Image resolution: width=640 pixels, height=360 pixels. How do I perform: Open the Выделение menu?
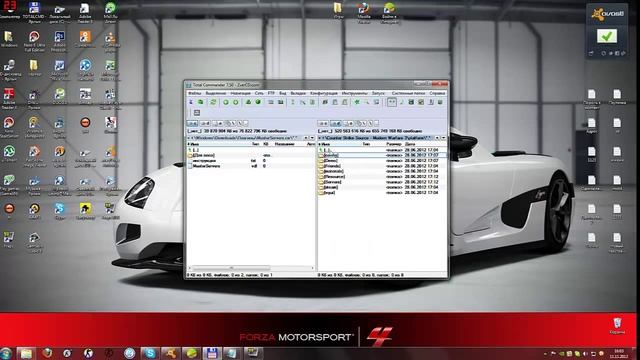coord(216,93)
